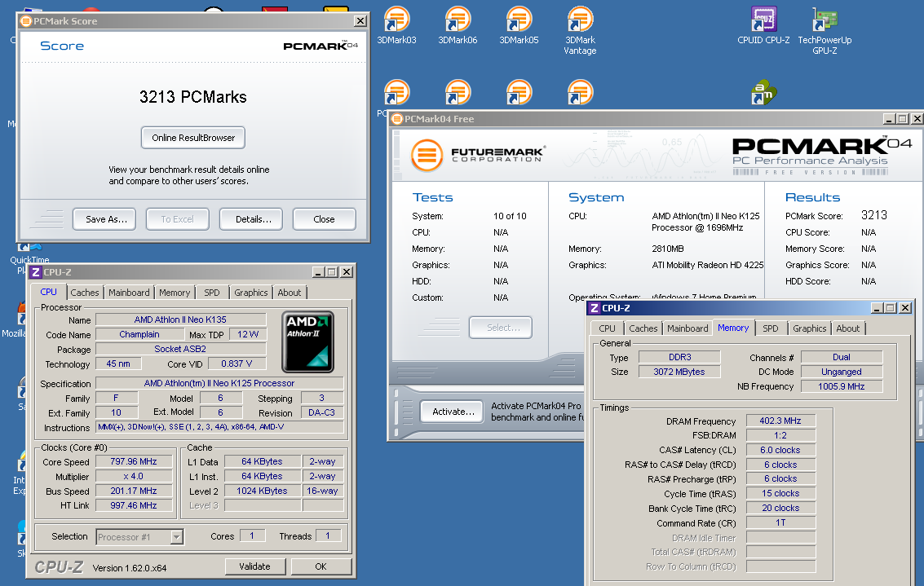Click the Channels value Dual
924x586 pixels.
tap(842, 358)
